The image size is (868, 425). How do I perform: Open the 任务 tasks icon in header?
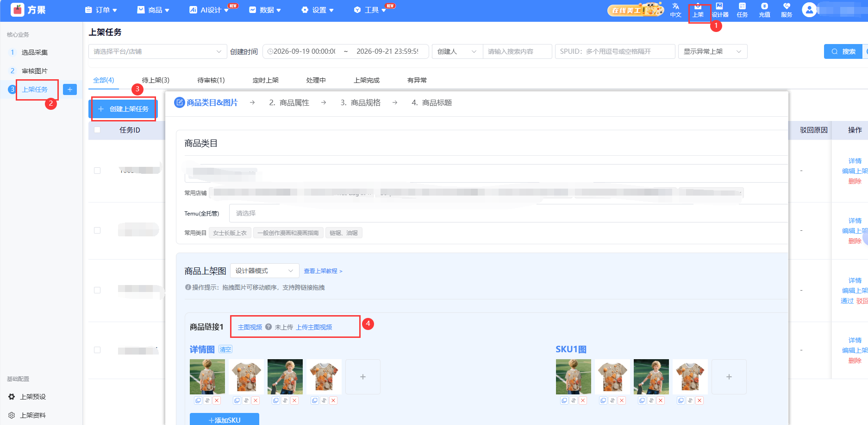coord(742,10)
